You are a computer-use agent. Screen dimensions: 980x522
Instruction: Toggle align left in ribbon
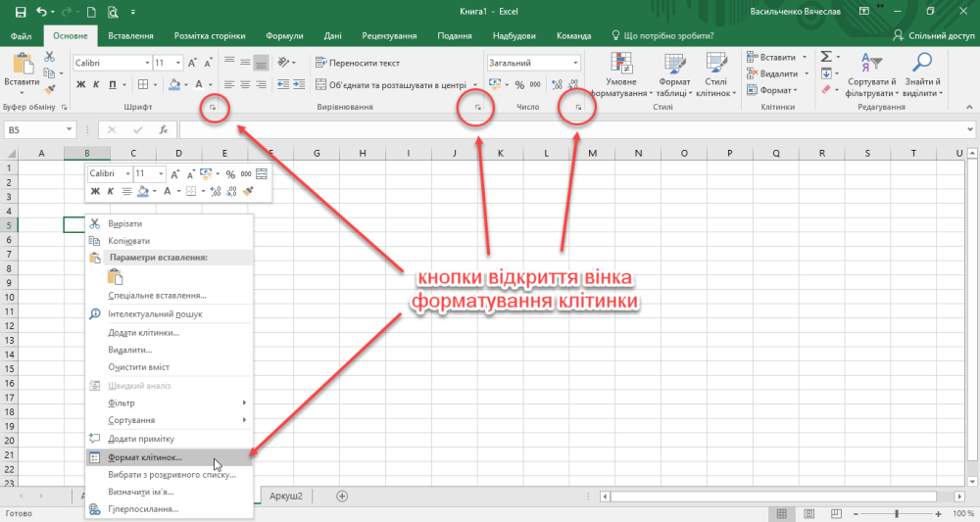[x=229, y=84]
